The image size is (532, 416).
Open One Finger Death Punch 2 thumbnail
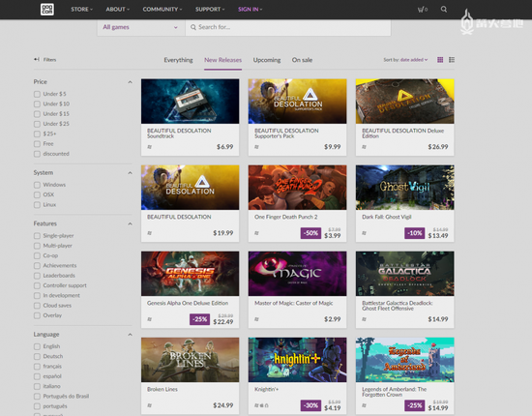click(297, 188)
